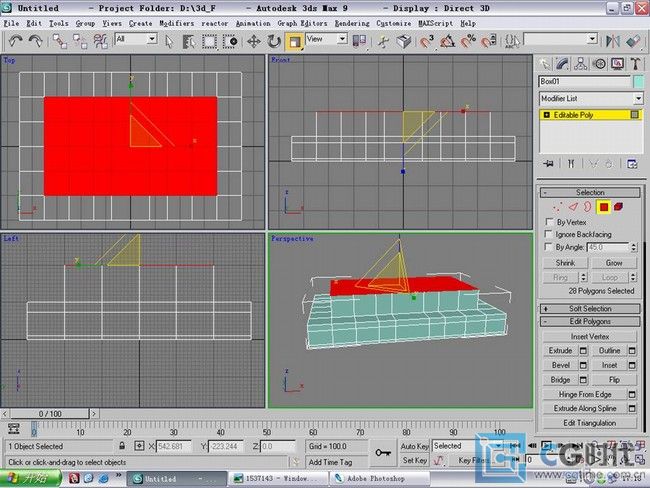The width and height of the screenshot is (650, 488).
Task: Expand the Editable Poly stack entry
Action: tap(547, 115)
